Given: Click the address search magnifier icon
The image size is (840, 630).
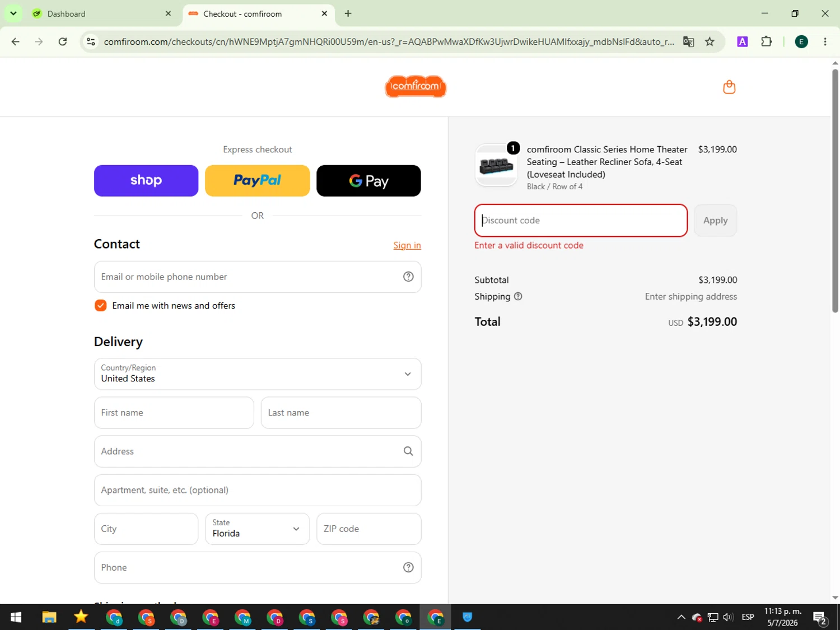Looking at the screenshot, I should click(x=408, y=451).
